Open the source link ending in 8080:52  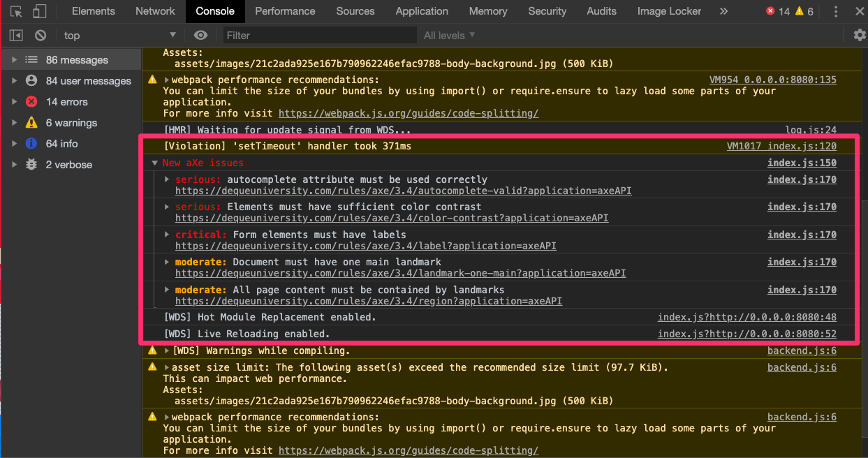click(x=747, y=334)
